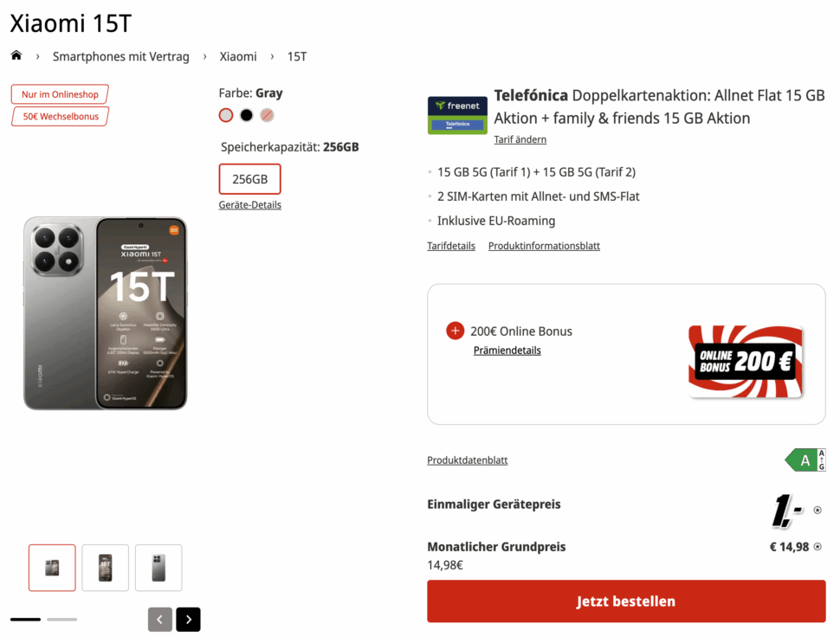This screenshot has height=637, width=840.
Task: Click the second phone image thumbnail
Action: point(105,567)
